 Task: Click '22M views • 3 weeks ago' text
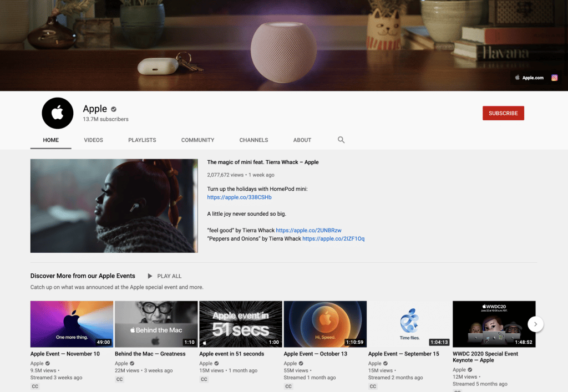point(144,370)
